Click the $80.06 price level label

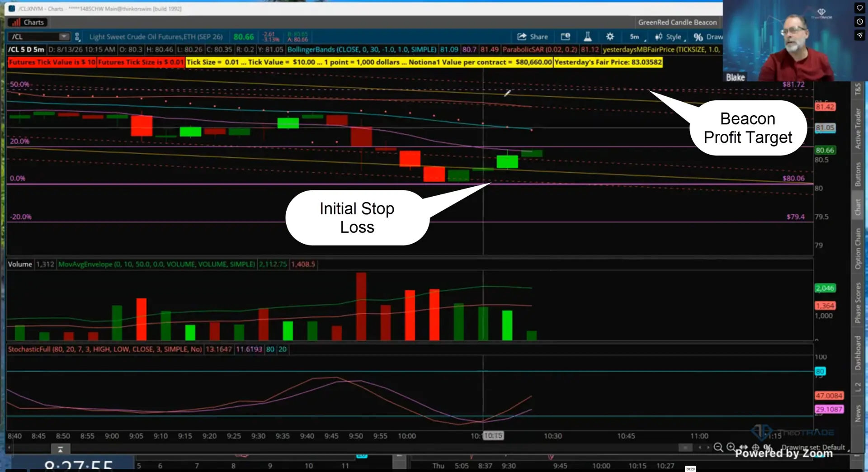[793, 179]
